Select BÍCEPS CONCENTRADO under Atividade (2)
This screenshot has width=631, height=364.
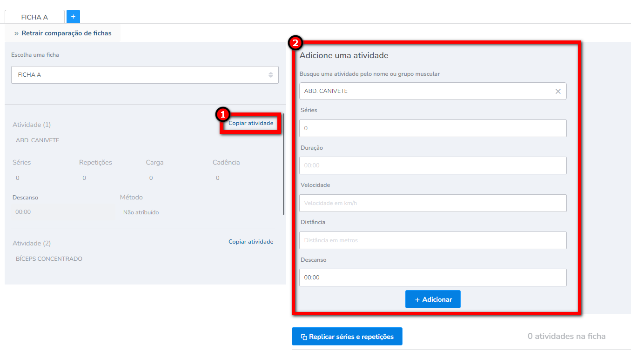[49, 259]
